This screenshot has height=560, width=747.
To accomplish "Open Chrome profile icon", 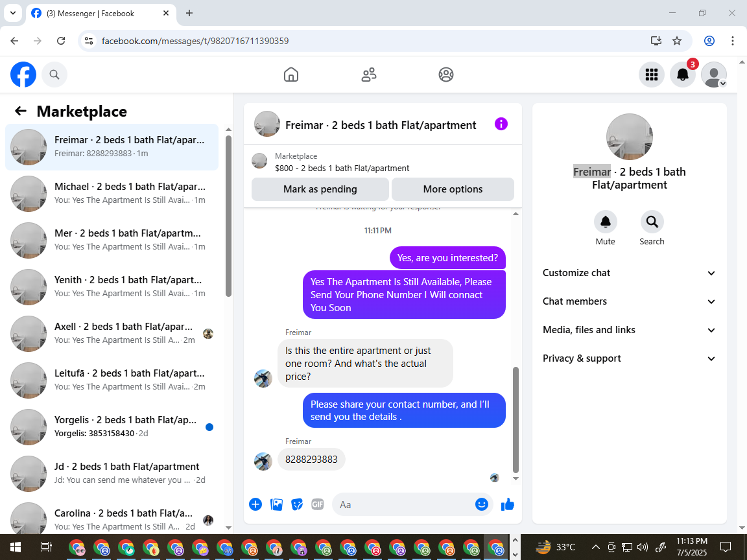I will tap(709, 41).
